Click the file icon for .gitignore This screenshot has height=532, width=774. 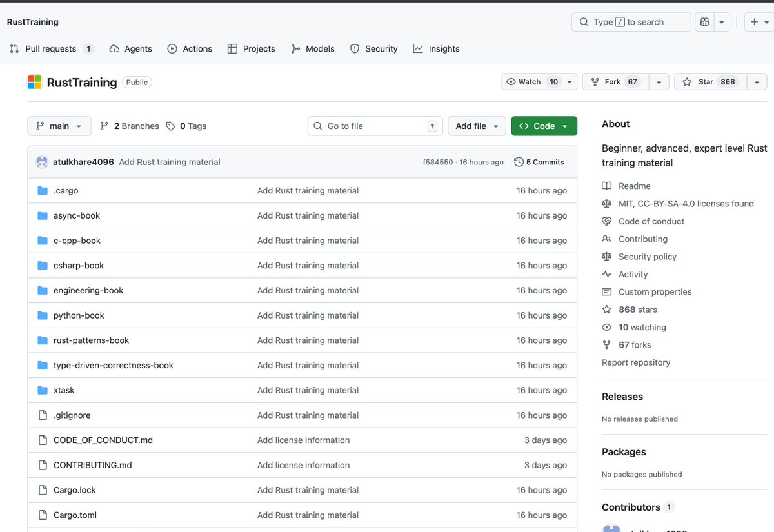43,415
